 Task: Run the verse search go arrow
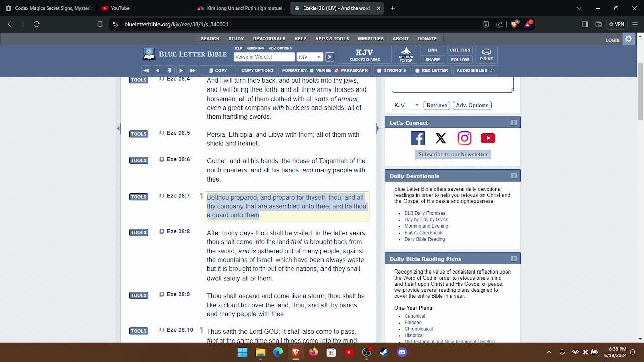tap(329, 57)
